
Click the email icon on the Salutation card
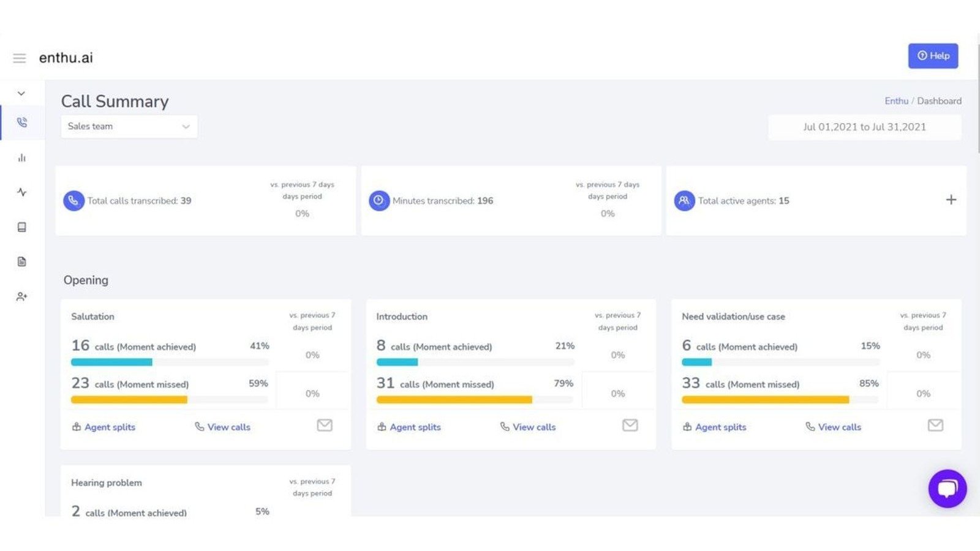point(325,425)
